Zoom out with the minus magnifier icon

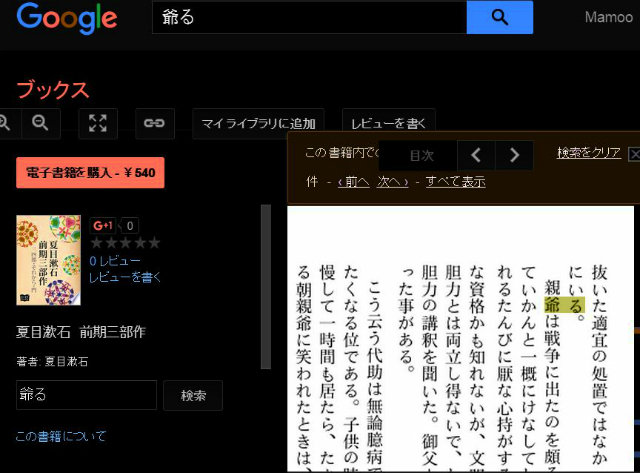point(40,123)
